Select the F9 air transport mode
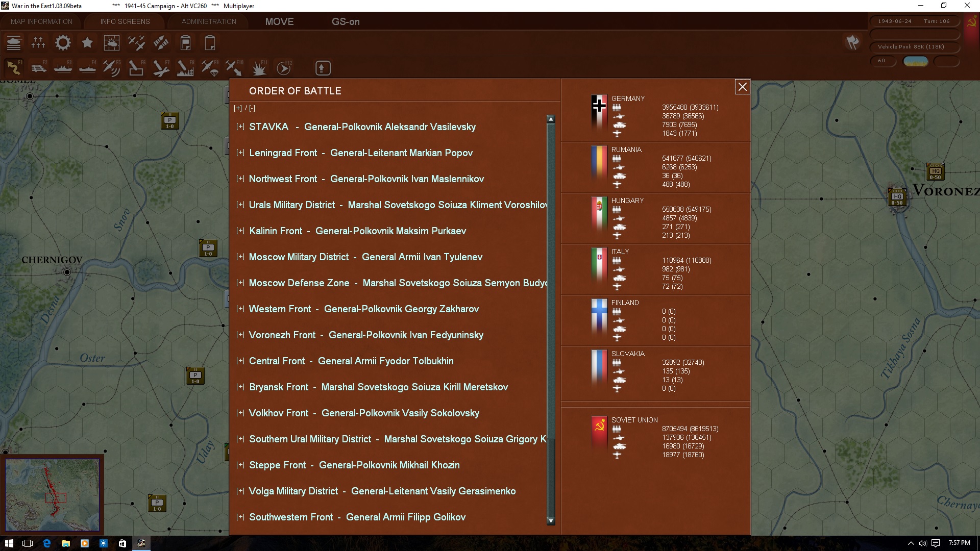Image resolution: width=980 pixels, height=551 pixels. coord(210,68)
